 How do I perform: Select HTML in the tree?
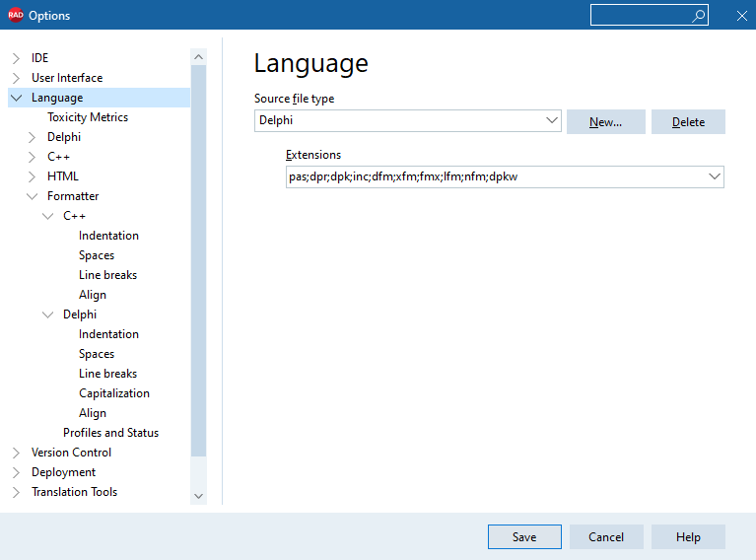coord(63,177)
